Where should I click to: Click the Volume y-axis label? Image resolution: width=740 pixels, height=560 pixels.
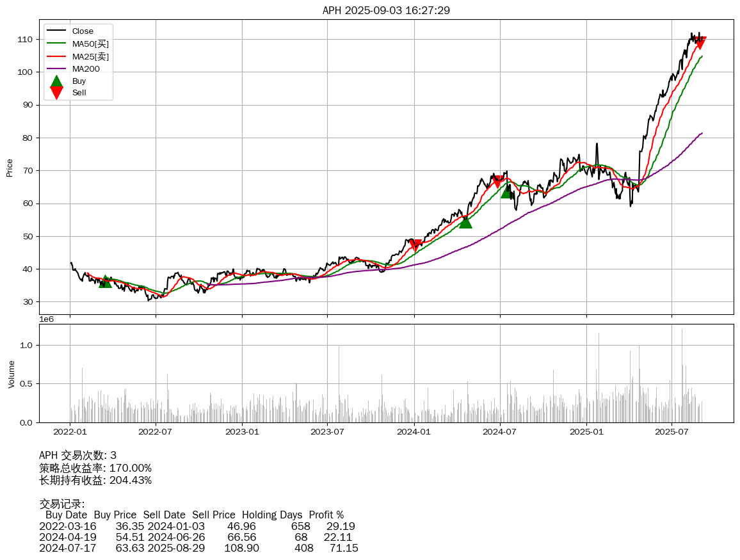tap(11, 374)
